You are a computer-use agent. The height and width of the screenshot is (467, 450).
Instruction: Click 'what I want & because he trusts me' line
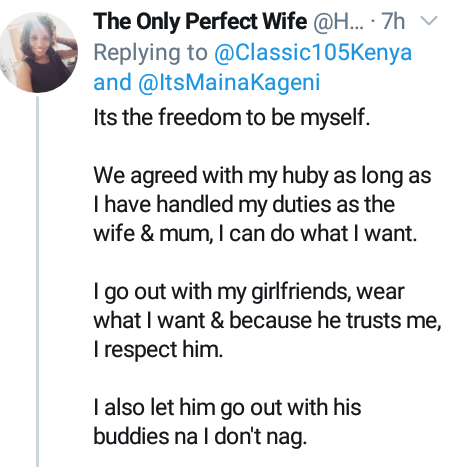[267, 321]
